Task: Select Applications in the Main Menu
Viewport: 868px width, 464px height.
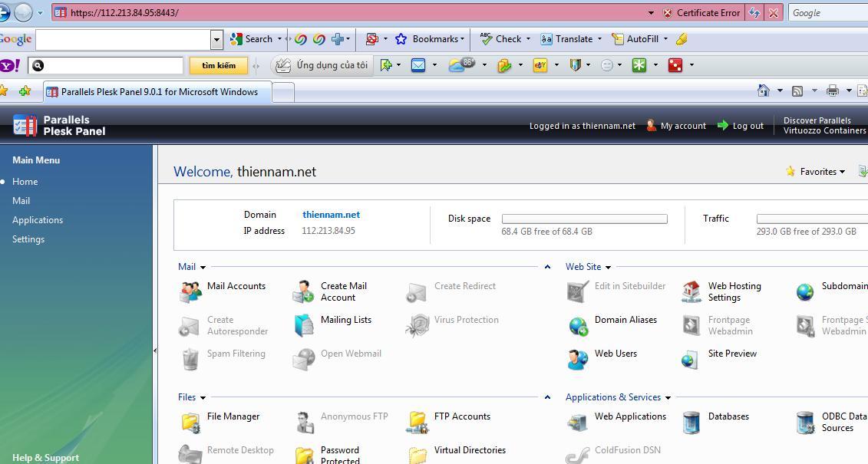Action: click(38, 220)
